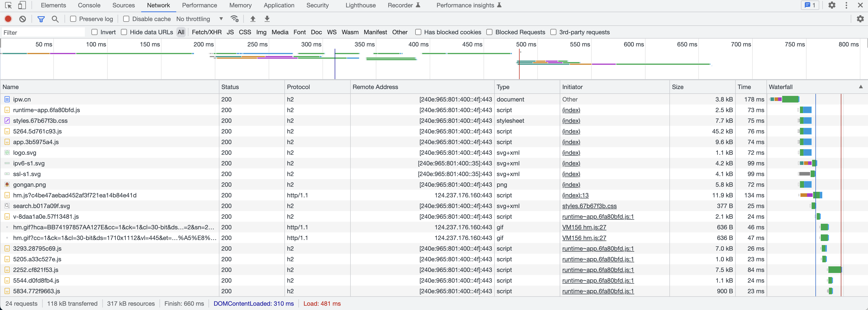This screenshot has height=310, width=868.
Task: Open VM156 hm.js:27 link in hm.gif?hca row
Action: [x=584, y=227]
